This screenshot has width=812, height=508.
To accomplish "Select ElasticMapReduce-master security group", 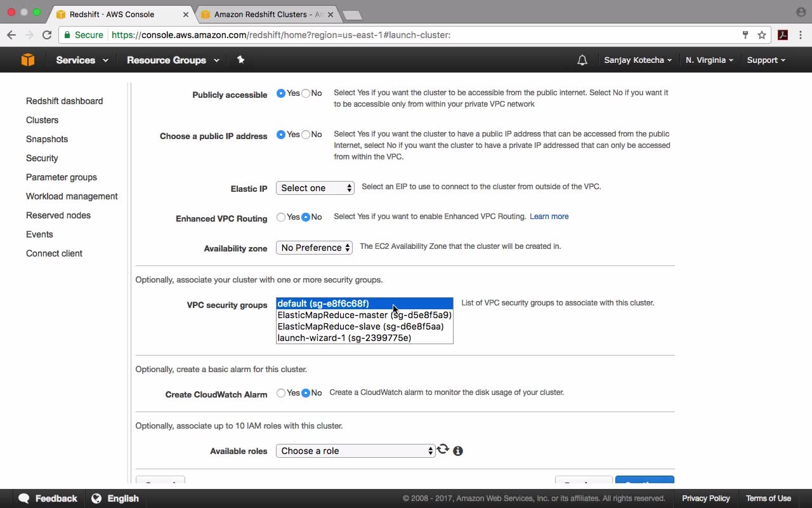I will coord(365,315).
